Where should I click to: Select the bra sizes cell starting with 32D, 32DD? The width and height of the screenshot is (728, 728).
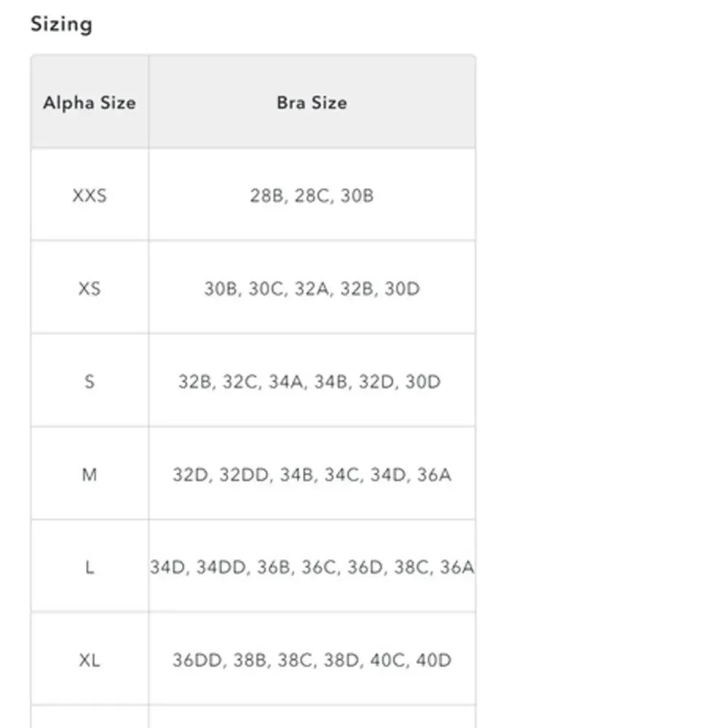[x=312, y=474]
